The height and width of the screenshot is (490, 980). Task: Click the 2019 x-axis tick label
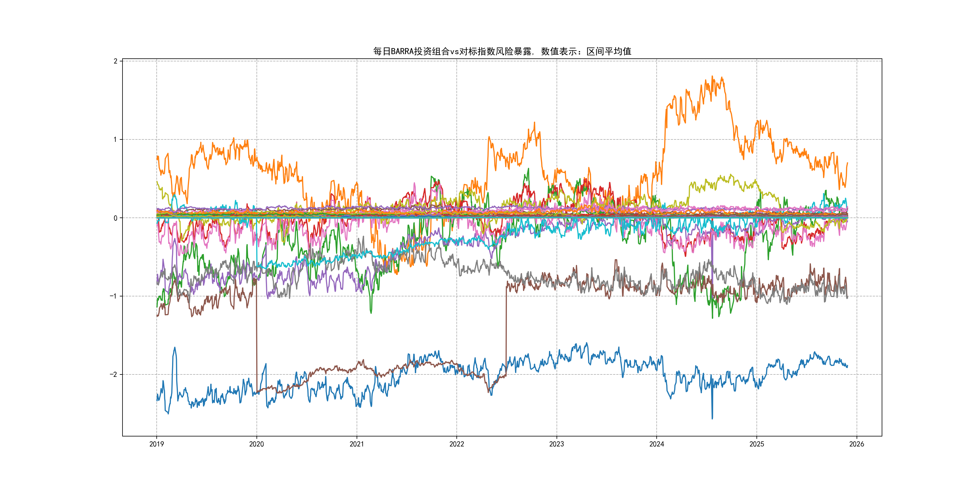[x=156, y=444]
